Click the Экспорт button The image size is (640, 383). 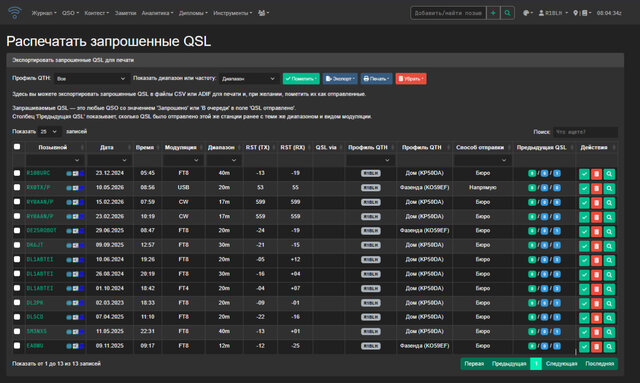340,79
